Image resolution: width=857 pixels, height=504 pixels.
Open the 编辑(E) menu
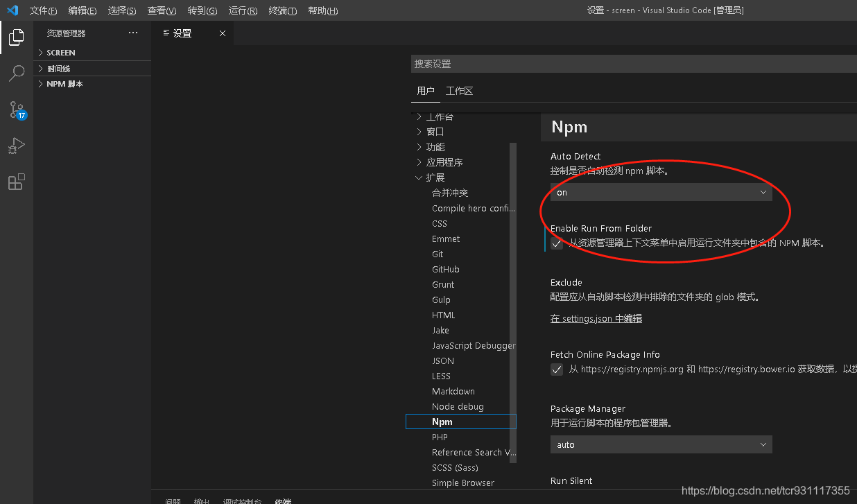click(x=83, y=10)
